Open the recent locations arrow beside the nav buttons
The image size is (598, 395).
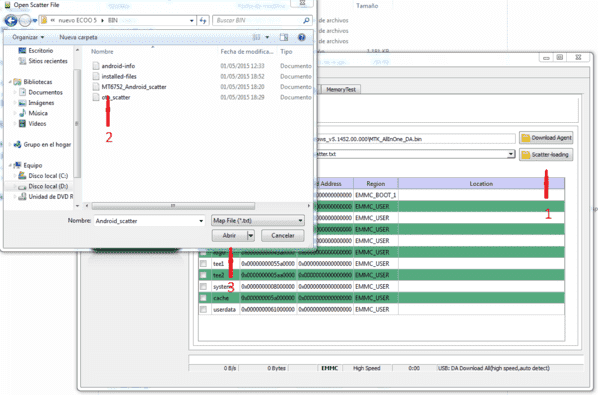(35, 21)
